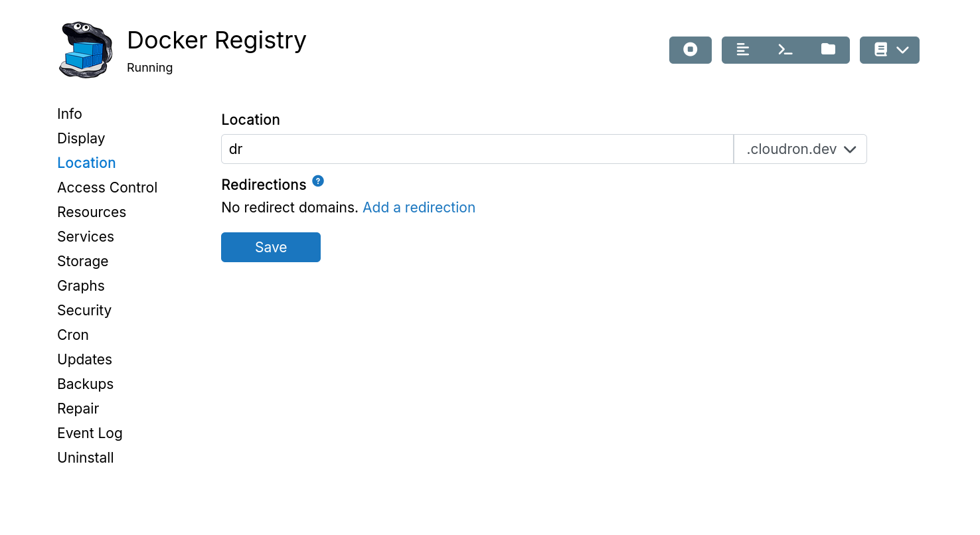This screenshot has height=535, width=980.
Task: Expand the documentation dropdown chevron
Action: click(902, 50)
